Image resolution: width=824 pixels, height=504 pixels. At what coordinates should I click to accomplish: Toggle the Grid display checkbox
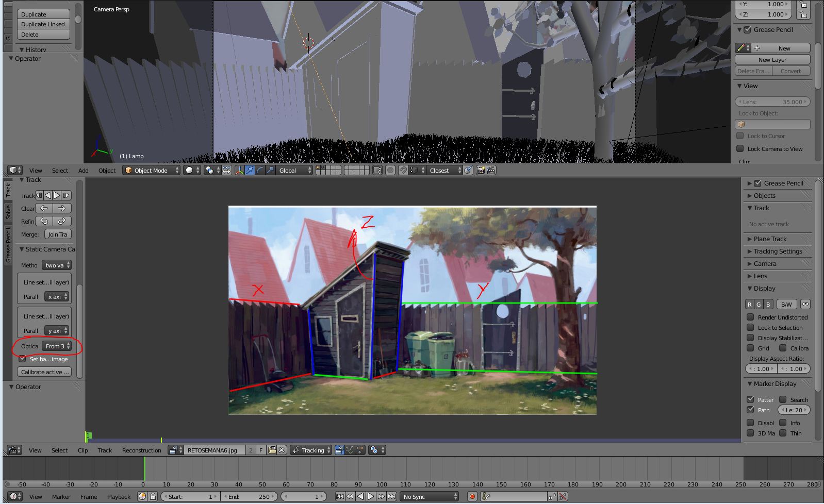(750, 348)
